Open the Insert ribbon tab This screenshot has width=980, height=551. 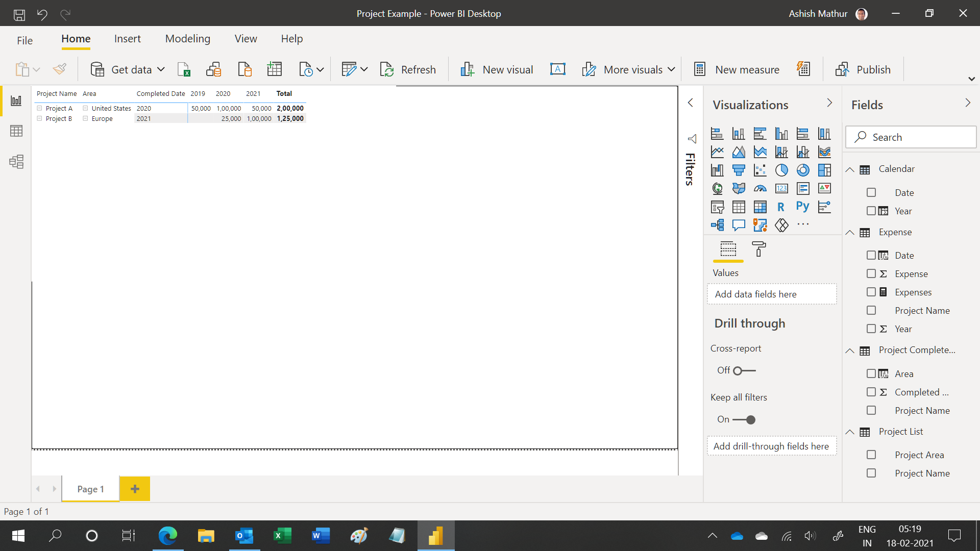click(x=128, y=39)
